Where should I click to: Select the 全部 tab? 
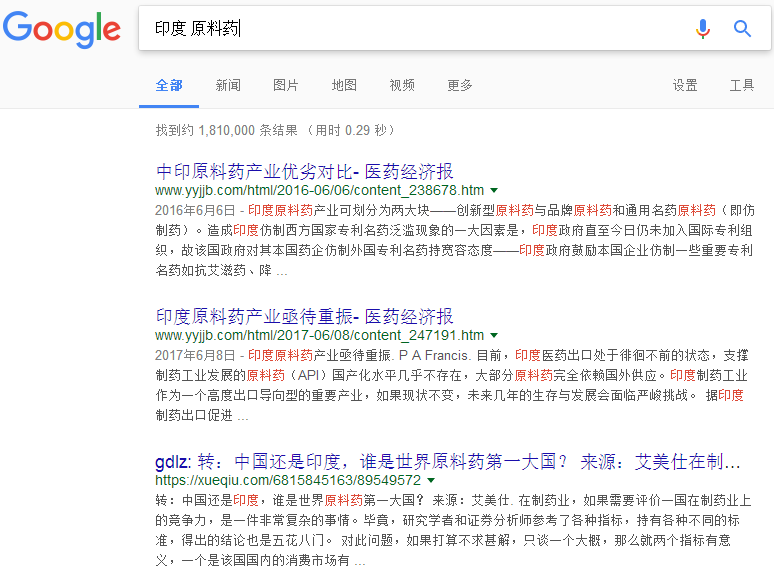(169, 85)
